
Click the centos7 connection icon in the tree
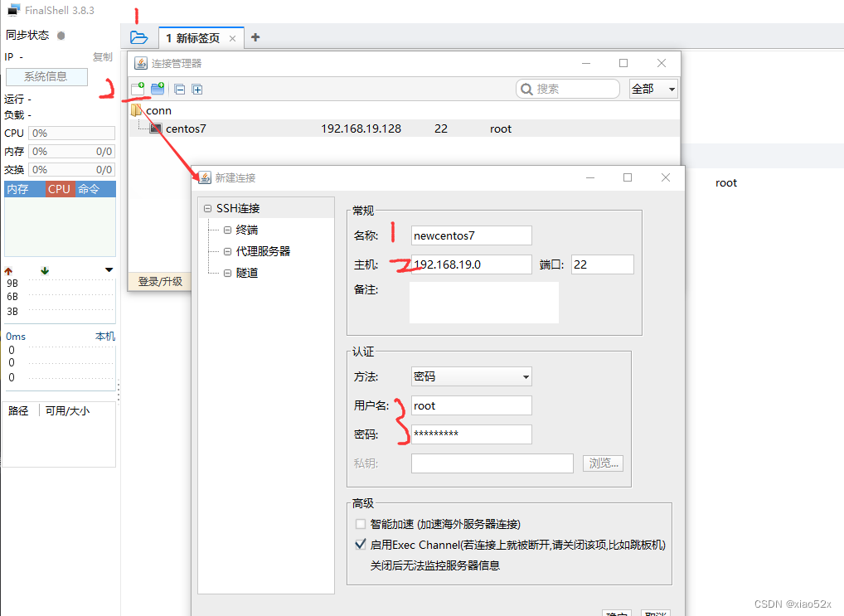pos(157,129)
